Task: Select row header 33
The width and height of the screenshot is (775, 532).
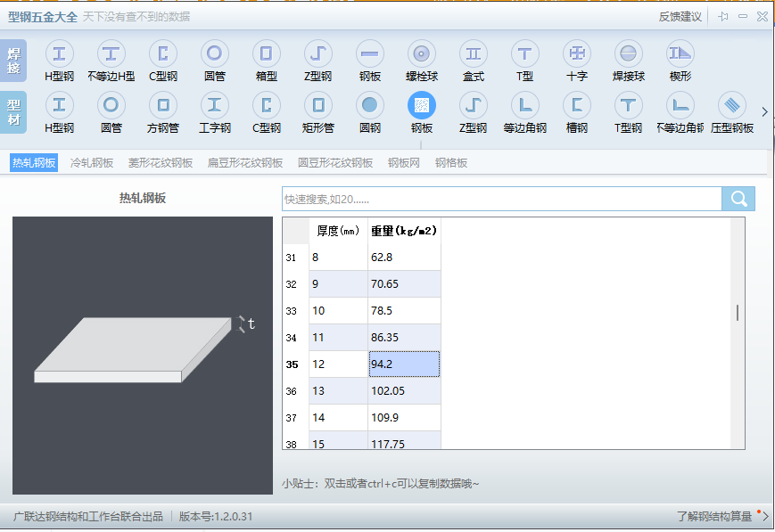Action: (x=295, y=311)
